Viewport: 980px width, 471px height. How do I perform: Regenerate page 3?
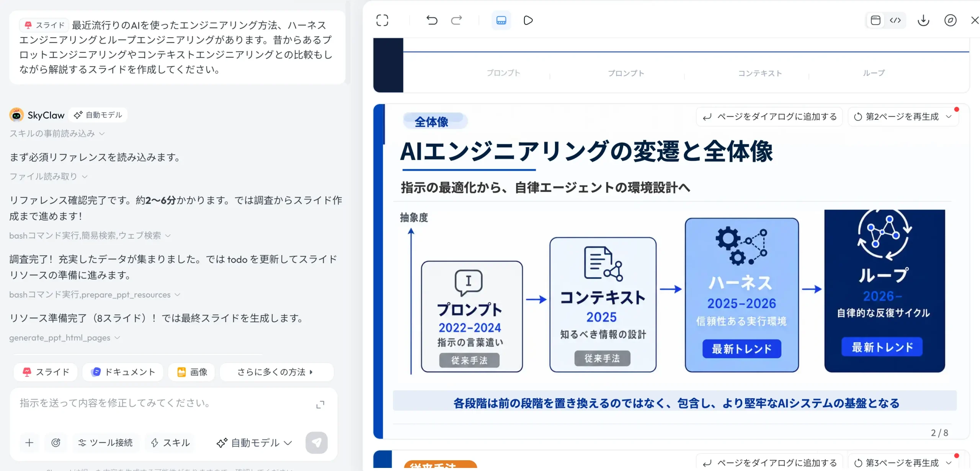tap(897, 463)
